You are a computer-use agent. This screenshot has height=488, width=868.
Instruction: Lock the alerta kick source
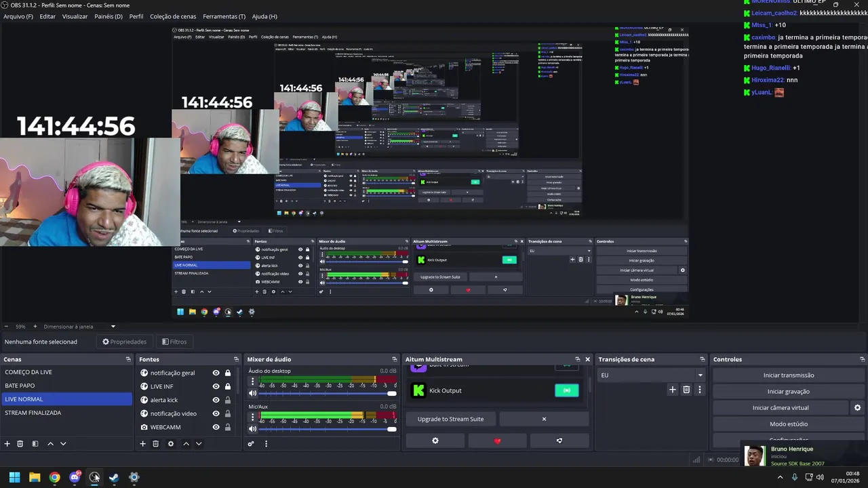pyautogui.click(x=228, y=400)
